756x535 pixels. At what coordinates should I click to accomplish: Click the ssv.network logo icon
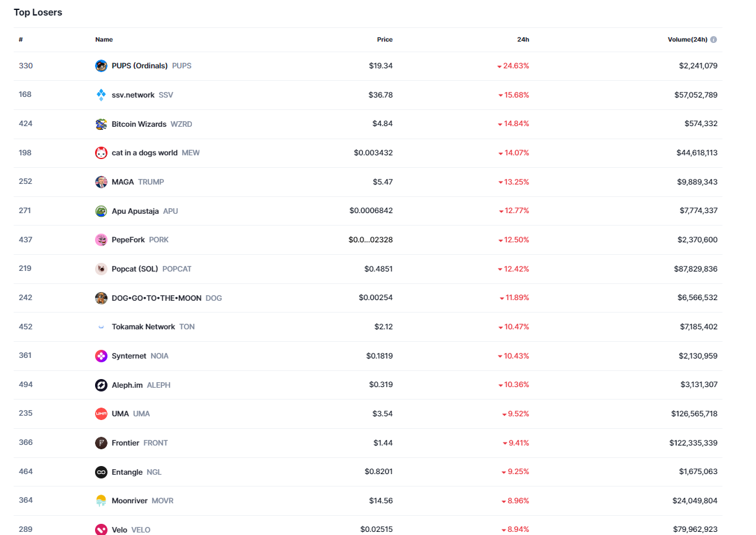pyautogui.click(x=101, y=95)
